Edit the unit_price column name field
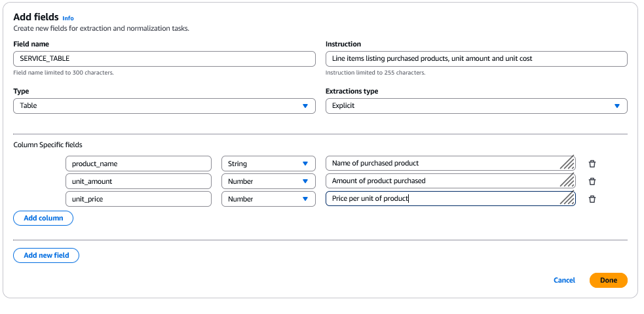 [138, 199]
